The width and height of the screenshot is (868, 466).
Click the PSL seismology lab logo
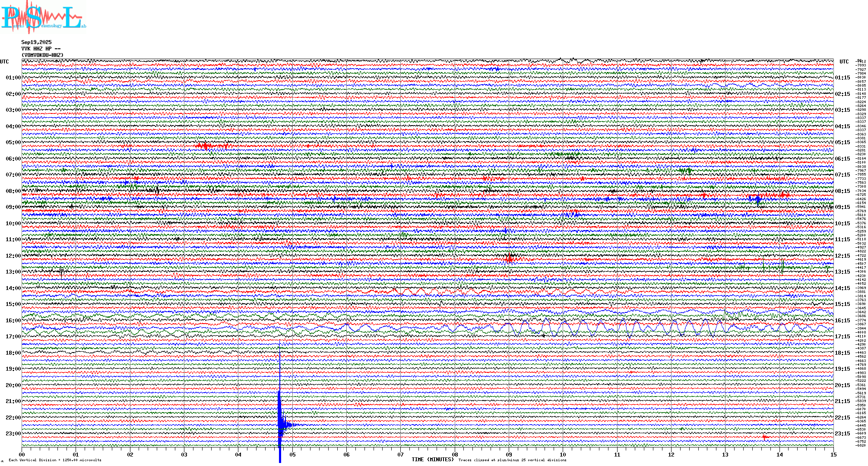coord(43,17)
